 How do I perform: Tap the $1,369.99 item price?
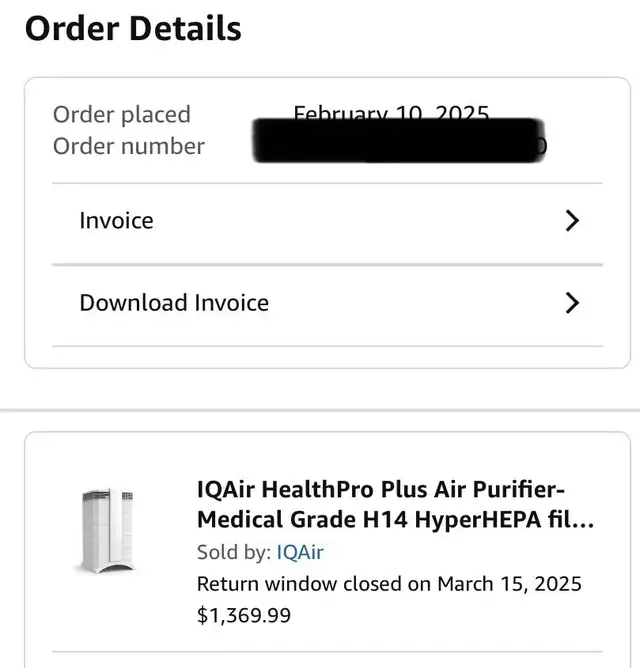pos(244,615)
